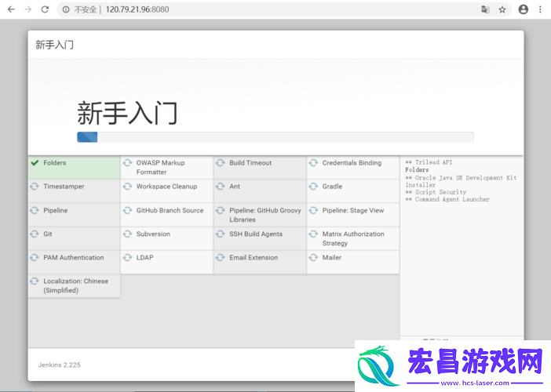Click the sync icon beside PAM Authentication
This screenshot has height=392, width=551.
coord(35,258)
